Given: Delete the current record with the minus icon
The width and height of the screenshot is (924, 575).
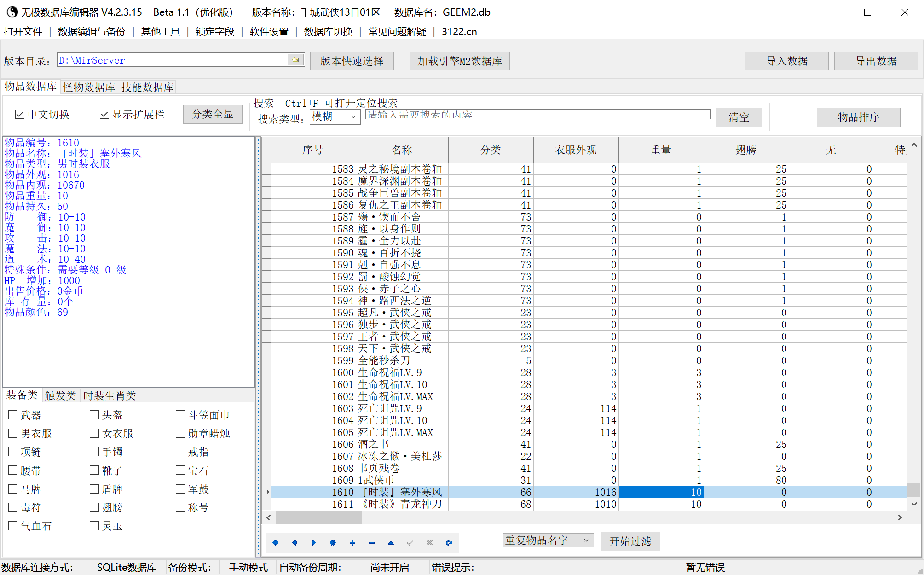Looking at the screenshot, I should [x=372, y=543].
